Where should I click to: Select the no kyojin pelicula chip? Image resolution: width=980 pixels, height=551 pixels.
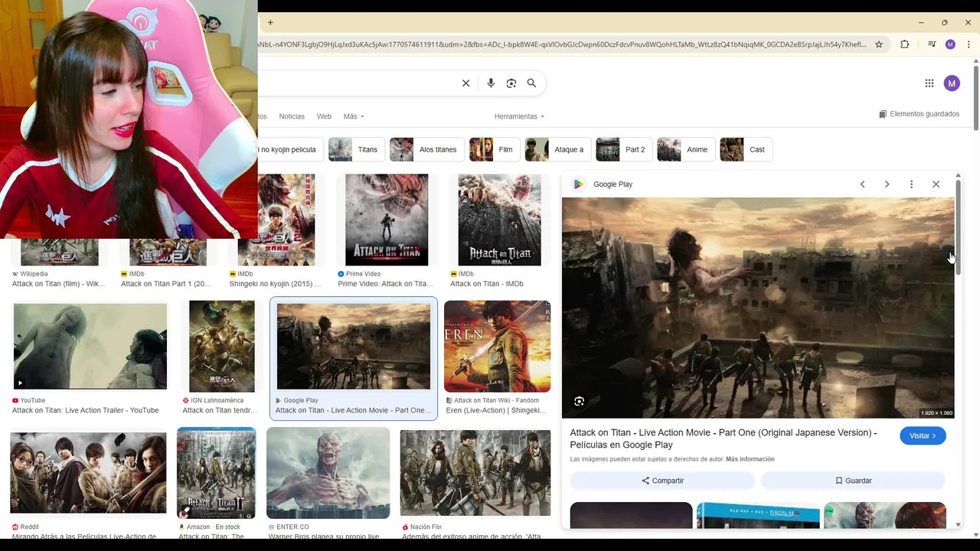point(289,149)
